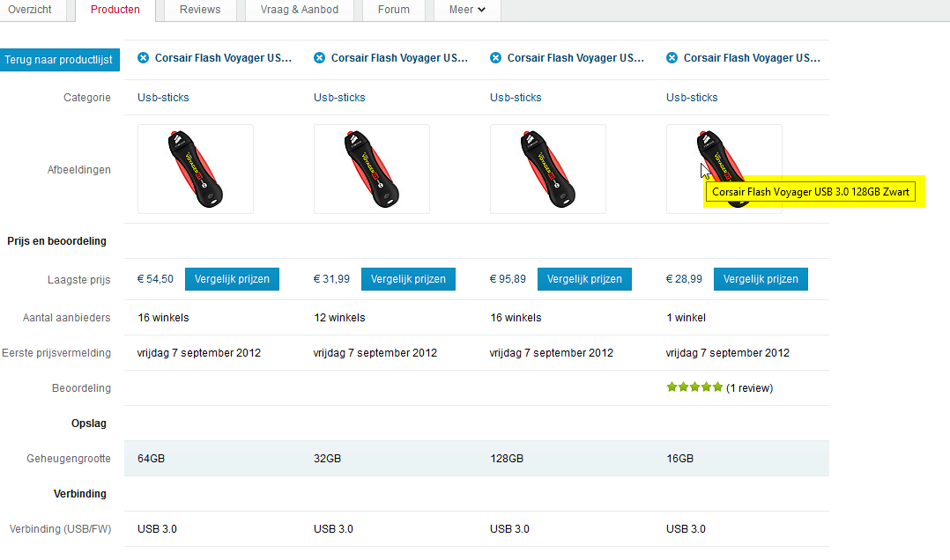Image resolution: width=950 pixels, height=560 pixels.
Task: Open the Usb-sticks category link in first column
Action: [x=163, y=98]
